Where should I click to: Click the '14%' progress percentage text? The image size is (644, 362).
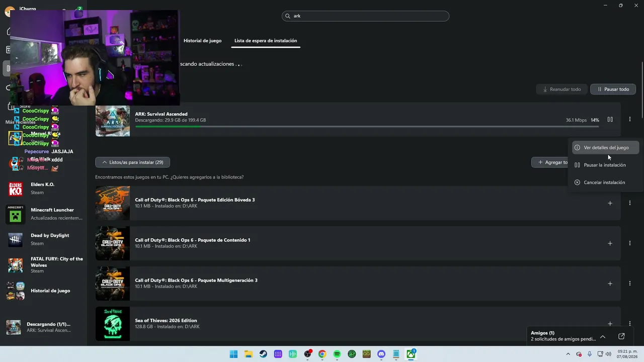595,120
